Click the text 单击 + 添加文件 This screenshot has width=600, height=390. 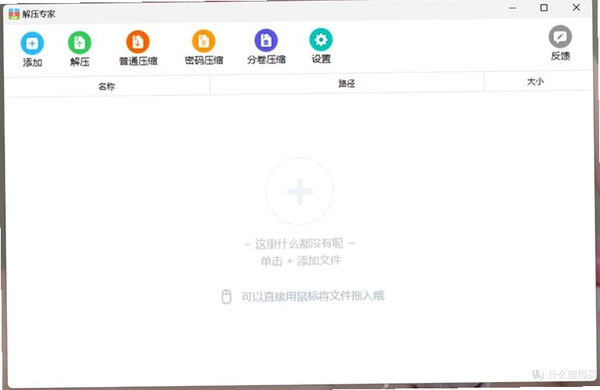pyautogui.click(x=300, y=261)
